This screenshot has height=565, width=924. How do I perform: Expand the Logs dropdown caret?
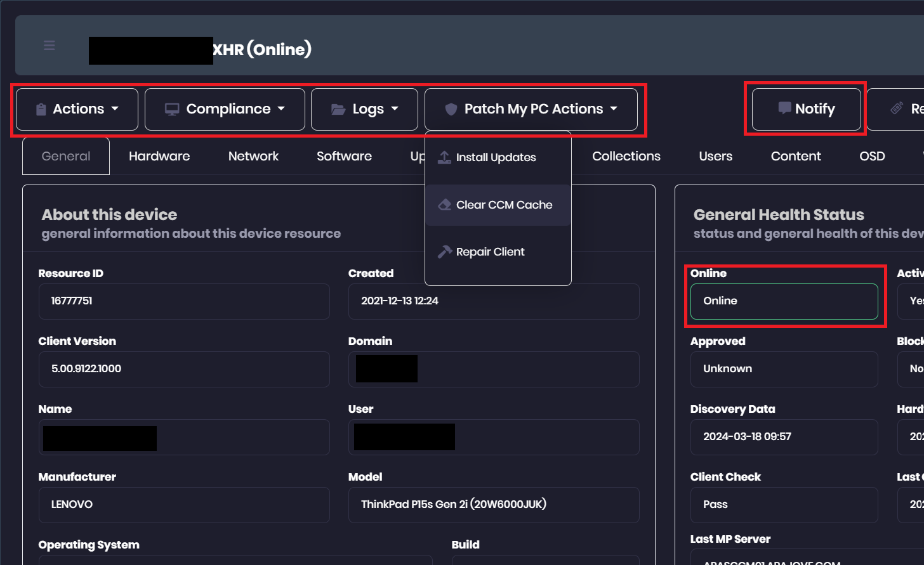(x=395, y=109)
